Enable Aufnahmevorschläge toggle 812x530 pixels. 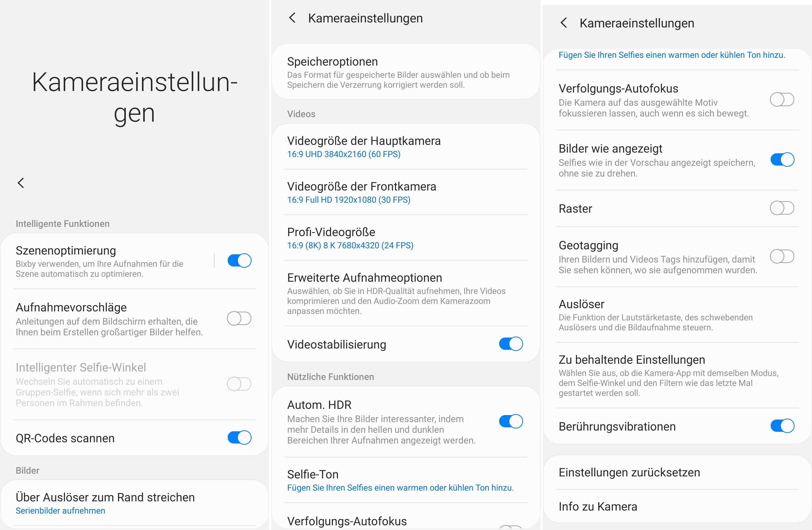coord(239,319)
